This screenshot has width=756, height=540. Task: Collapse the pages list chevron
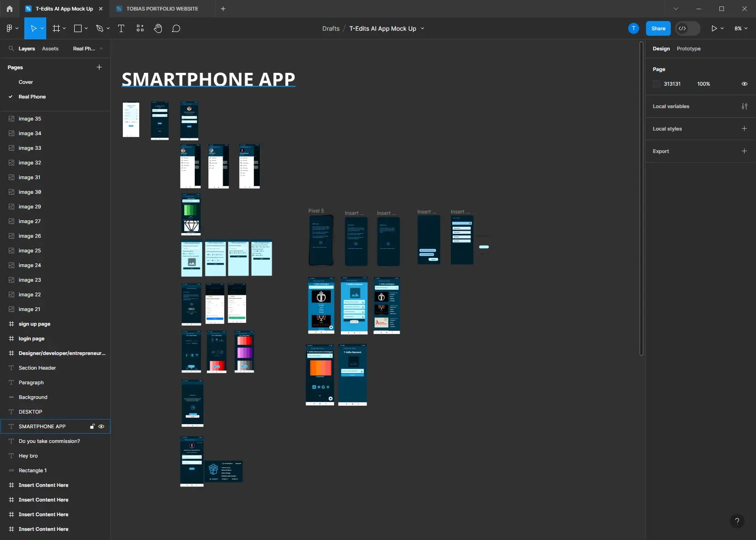[101, 49]
